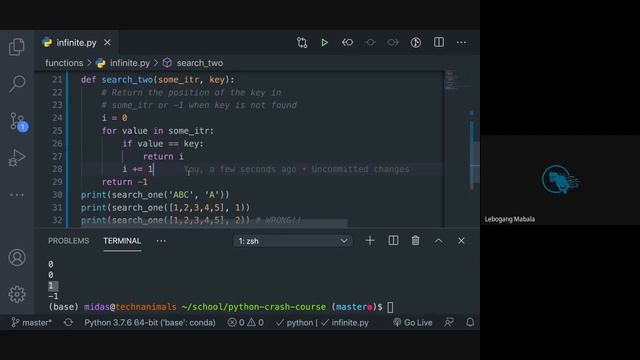Click the infinite.py check in status bar

[x=344, y=322]
